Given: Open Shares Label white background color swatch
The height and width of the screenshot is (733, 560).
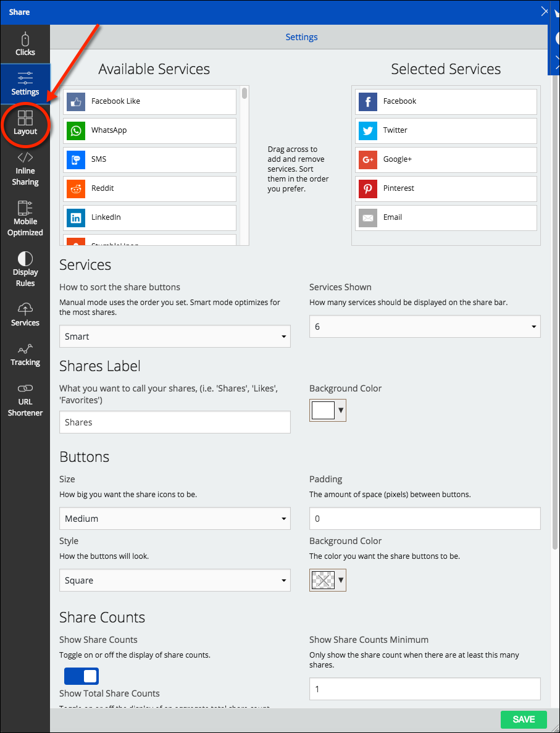Looking at the screenshot, I should (327, 410).
